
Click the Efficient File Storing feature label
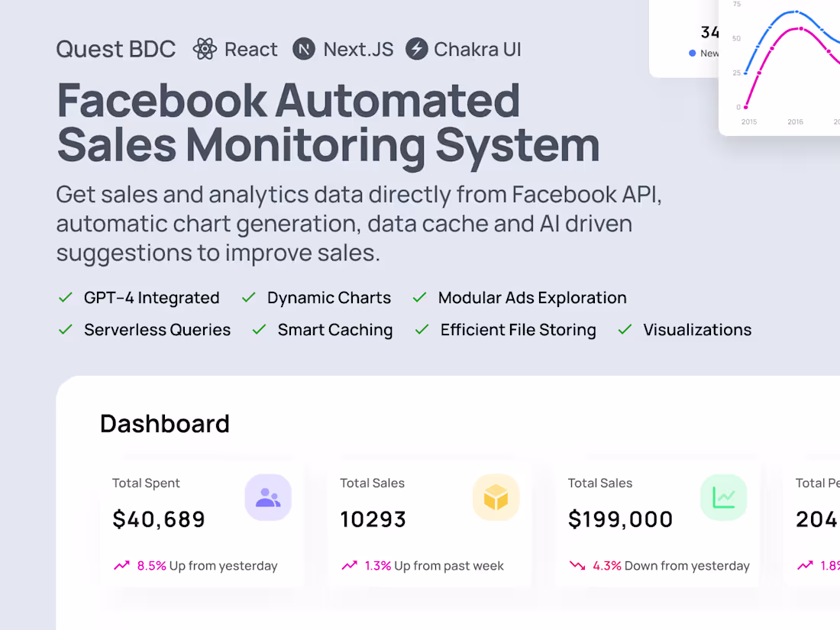pyautogui.click(x=518, y=329)
